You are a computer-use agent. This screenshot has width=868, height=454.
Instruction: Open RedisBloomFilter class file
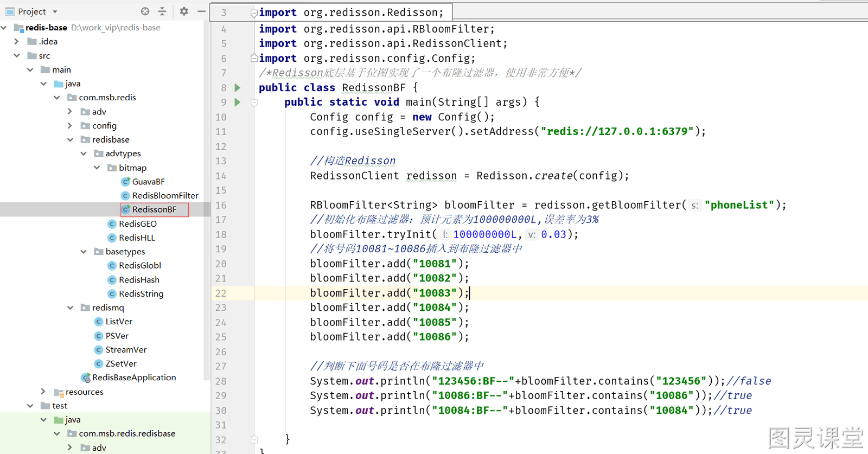[x=165, y=195]
